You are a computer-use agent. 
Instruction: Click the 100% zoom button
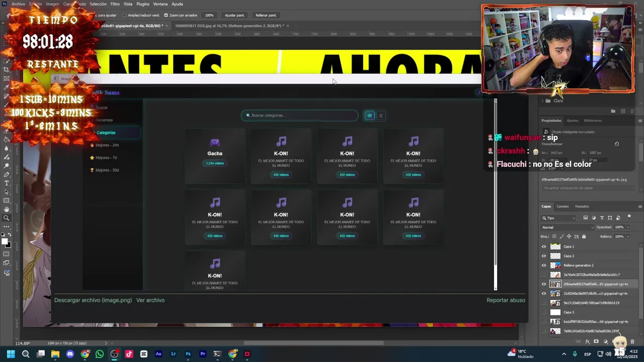209,15
